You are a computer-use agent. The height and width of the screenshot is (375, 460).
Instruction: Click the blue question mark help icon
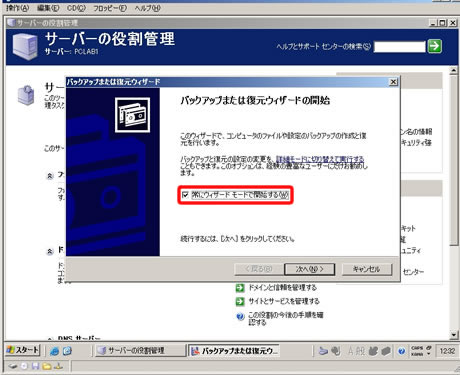(240, 316)
